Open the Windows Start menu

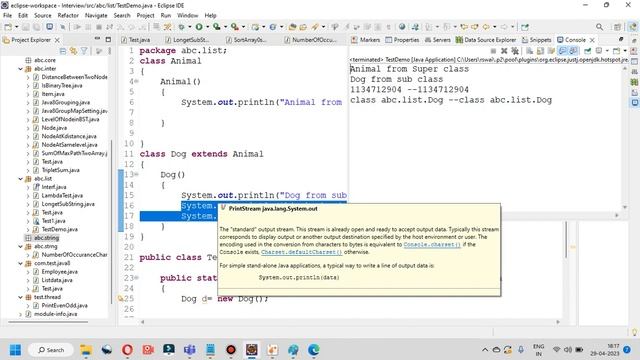tap(15, 350)
